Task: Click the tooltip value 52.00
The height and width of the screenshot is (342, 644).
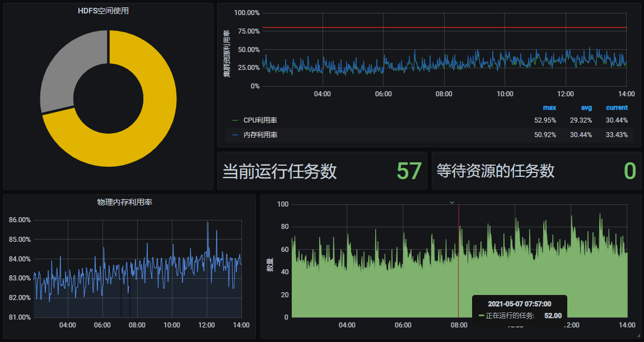Action: (553, 316)
